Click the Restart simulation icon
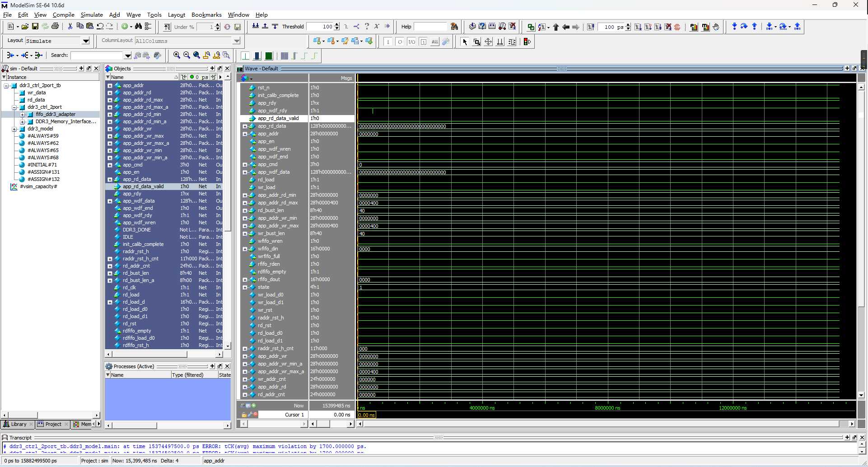This screenshot has width=868, height=467. (591, 27)
